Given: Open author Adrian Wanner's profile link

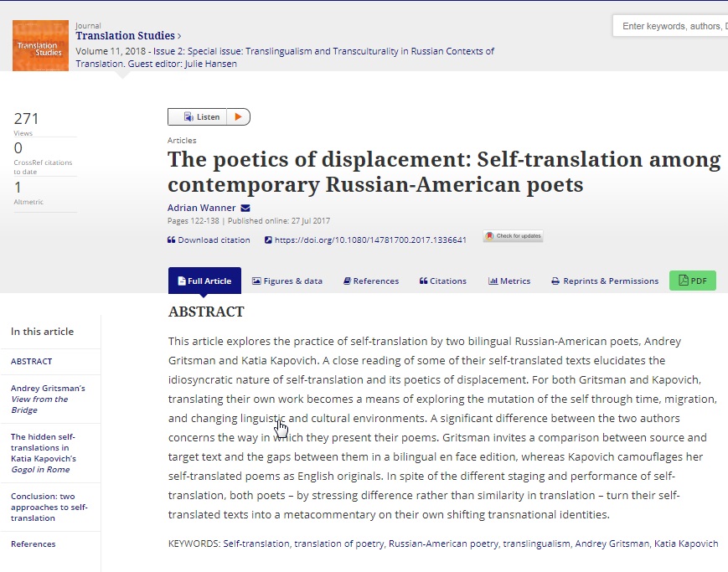Looking at the screenshot, I should (x=202, y=208).
